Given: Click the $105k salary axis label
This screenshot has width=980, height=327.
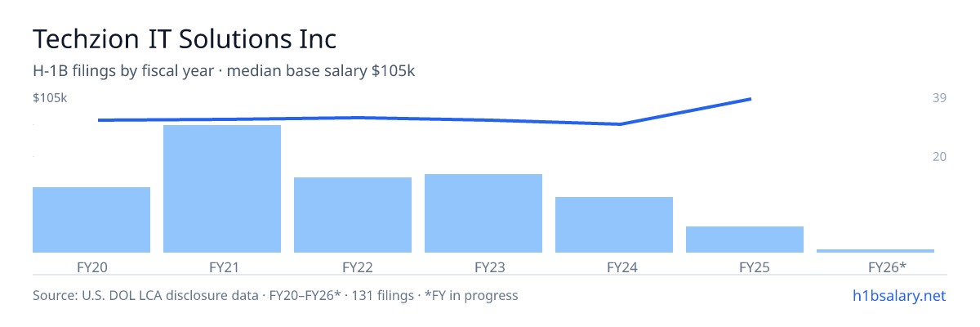Looking at the screenshot, I should pos(50,98).
